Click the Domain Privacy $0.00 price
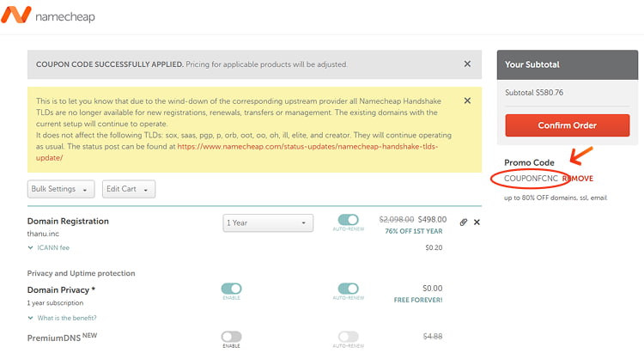644x353 pixels. point(433,288)
